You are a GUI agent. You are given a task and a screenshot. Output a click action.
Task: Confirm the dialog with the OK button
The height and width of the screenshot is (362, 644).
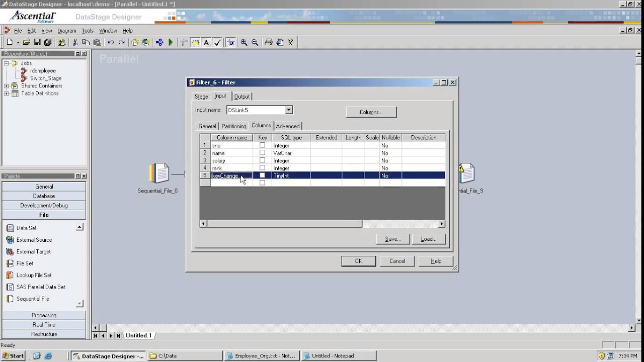[x=358, y=261]
